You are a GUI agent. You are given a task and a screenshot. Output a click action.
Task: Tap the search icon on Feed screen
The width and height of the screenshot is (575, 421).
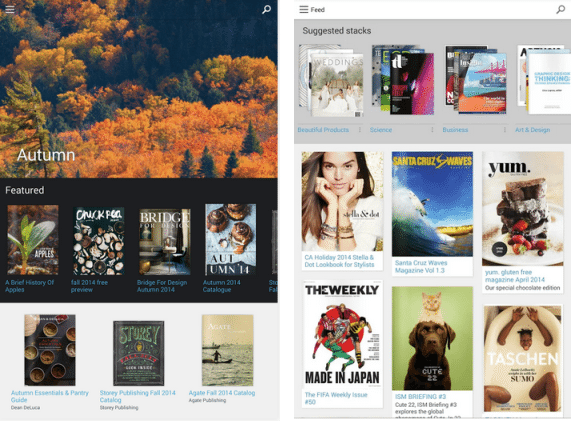pos(561,10)
